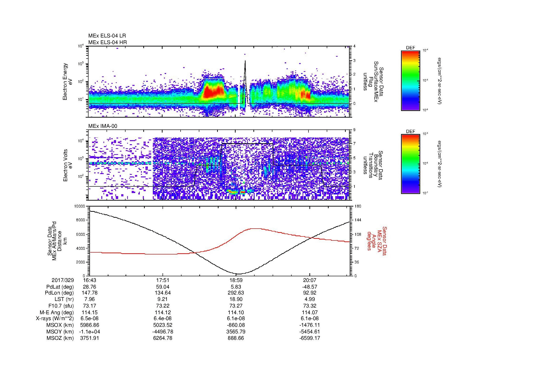Click the MSOZ value 3751.91
The width and height of the screenshot is (555, 392).
tap(90, 338)
